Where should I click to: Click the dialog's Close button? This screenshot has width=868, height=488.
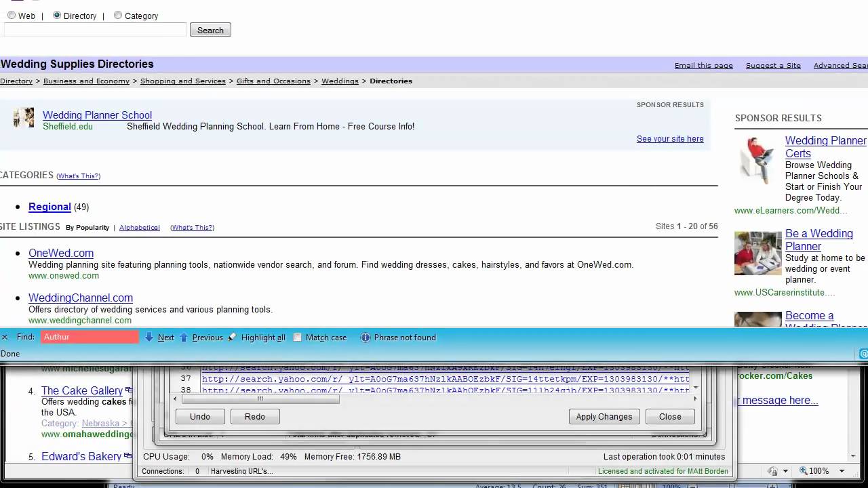pyautogui.click(x=670, y=417)
